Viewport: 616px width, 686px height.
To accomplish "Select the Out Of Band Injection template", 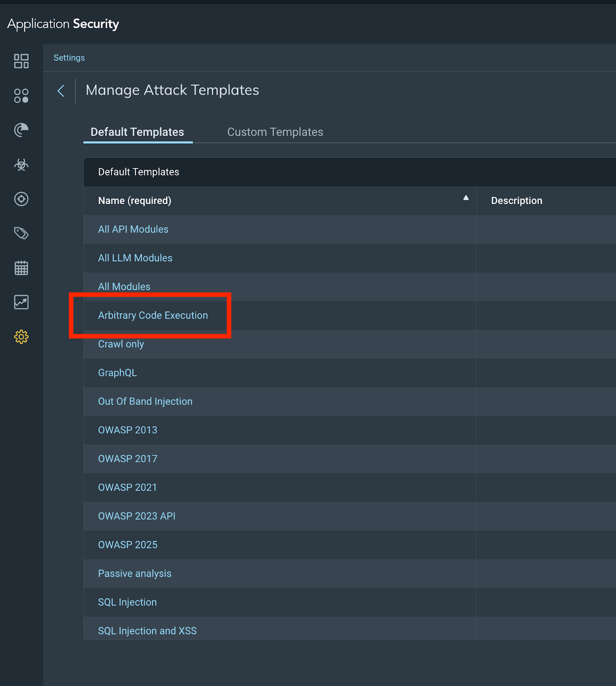I will pyautogui.click(x=145, y=402).
